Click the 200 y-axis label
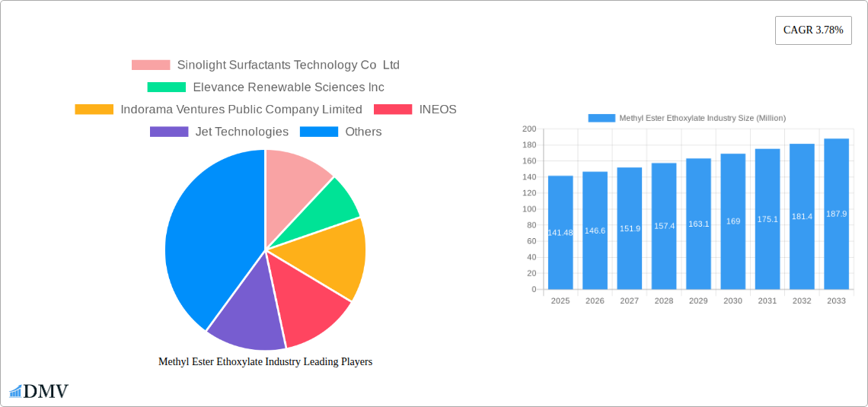 coord(529,129)
